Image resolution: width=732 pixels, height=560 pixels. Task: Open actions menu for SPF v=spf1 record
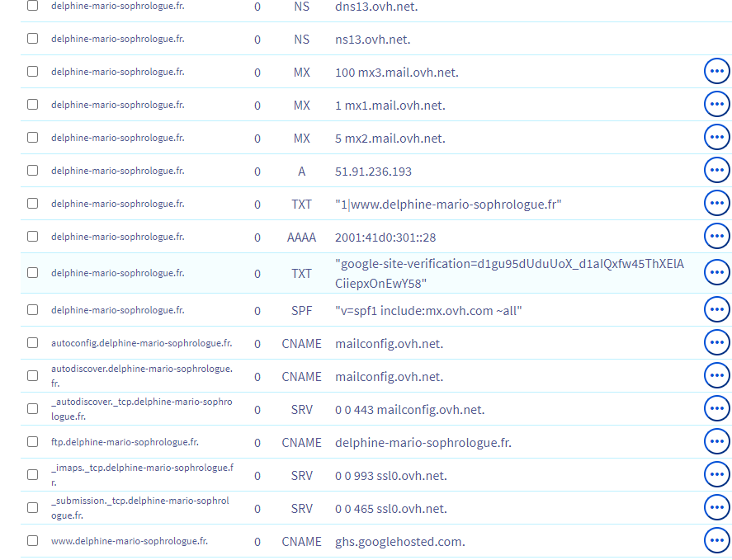coord(716,310)
